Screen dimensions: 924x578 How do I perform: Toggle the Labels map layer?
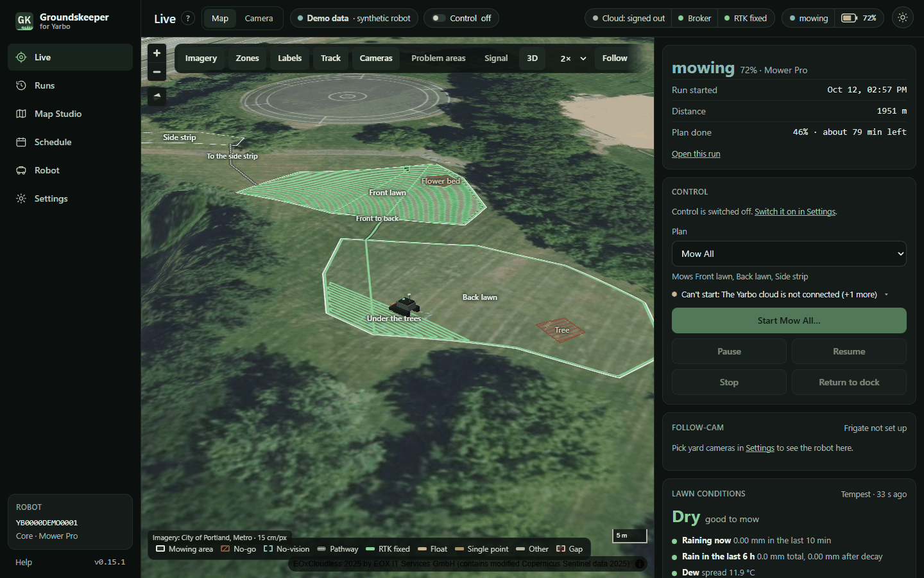click(x=289, y=58)
